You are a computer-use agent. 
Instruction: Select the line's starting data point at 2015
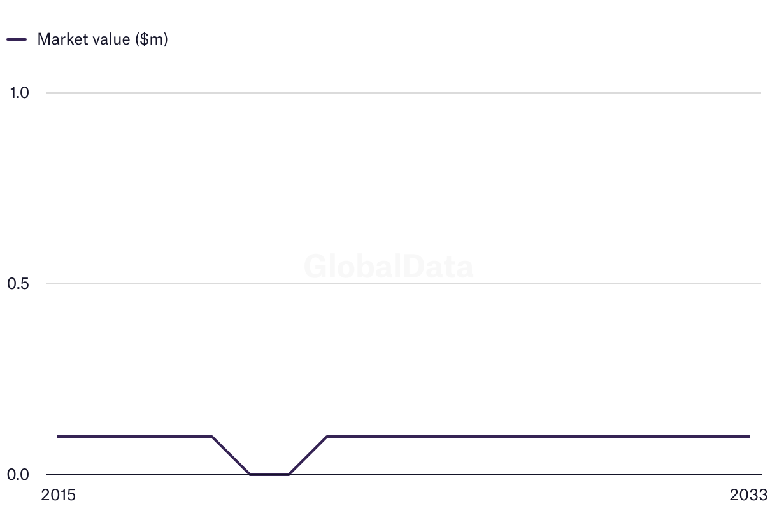pyautogui.click(x=58, y=437)
